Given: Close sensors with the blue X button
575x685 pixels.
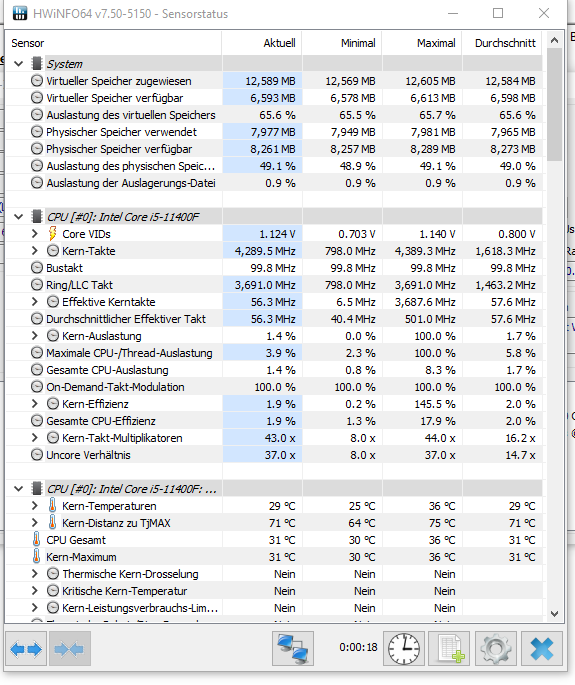Looking at the screenshot, I should (x=542, y=649).
